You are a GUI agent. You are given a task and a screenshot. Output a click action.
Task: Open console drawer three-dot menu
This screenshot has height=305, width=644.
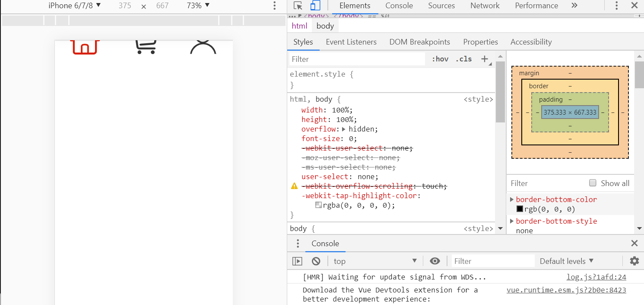pyautogui.click(x=298, y=244)
